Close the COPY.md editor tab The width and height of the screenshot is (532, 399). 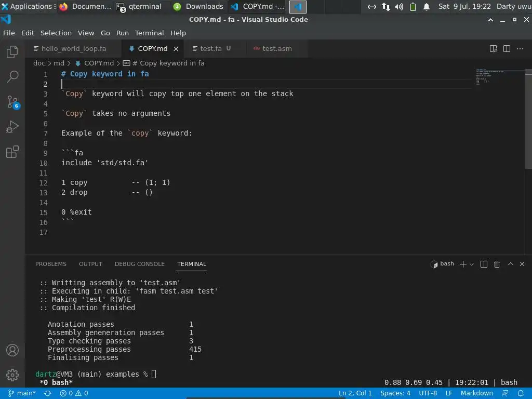176,49
